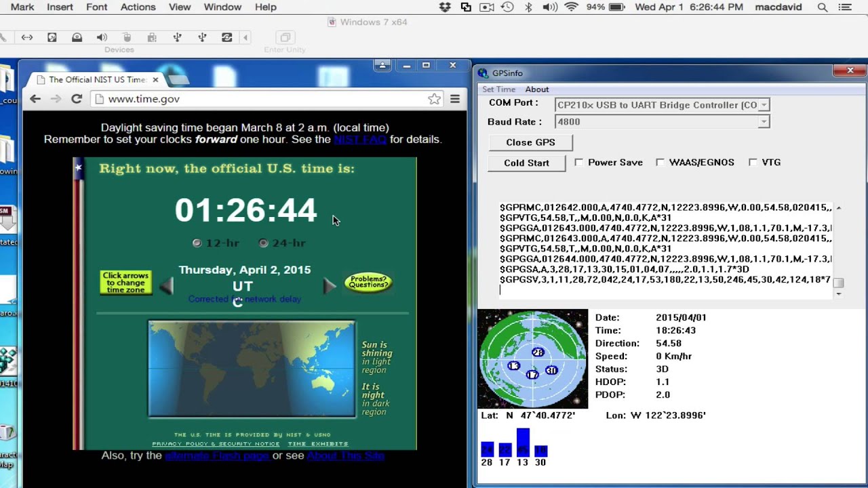The width and height of the screenshot is (868, 488).
Task: Open the Window menu in the menu bar
Action: point(222,7)
